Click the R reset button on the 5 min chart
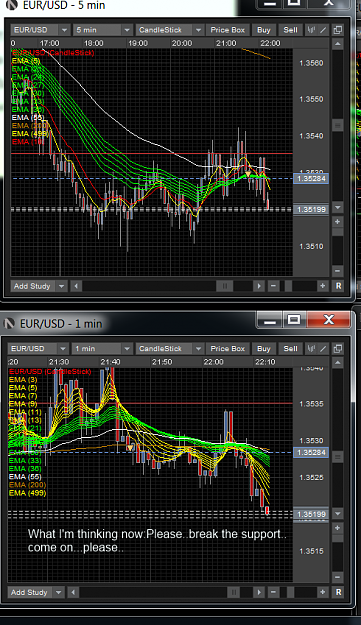Viewport: 361px width, 625px height. 338,286
